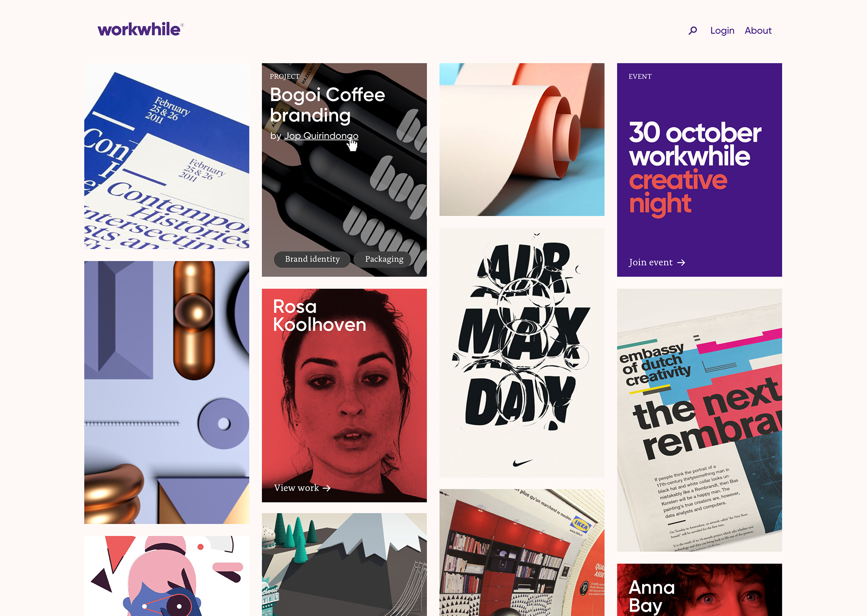Open the paper mountain illustration thumbnail
This screenshot has height=616, width=867.
344,565
